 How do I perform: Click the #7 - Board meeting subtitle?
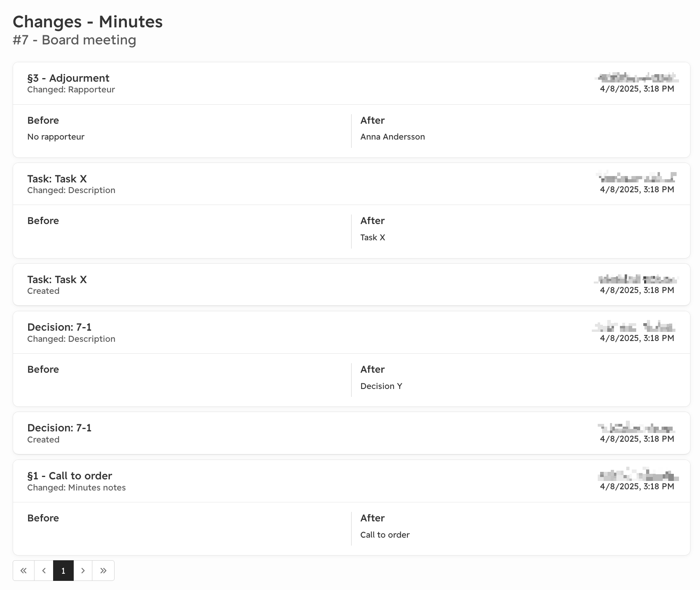tap(75, 40)
